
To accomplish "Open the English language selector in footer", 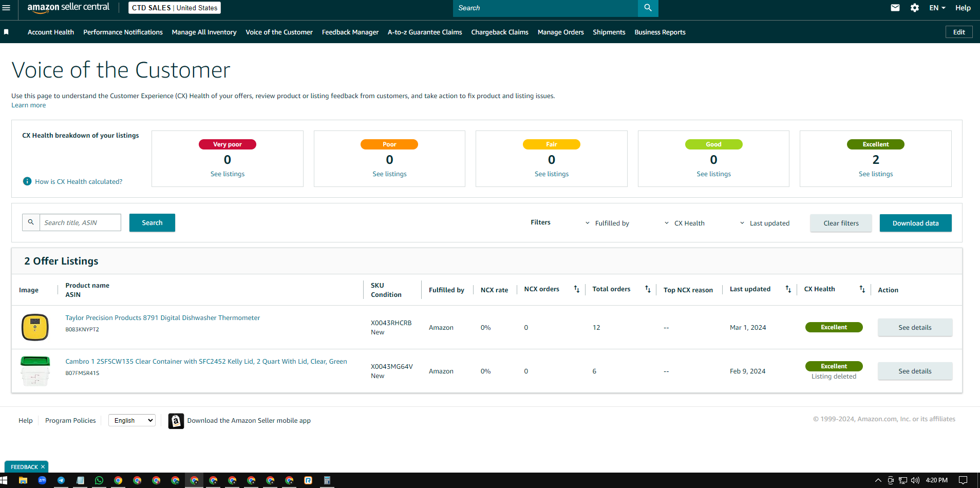I will [132, 420].
